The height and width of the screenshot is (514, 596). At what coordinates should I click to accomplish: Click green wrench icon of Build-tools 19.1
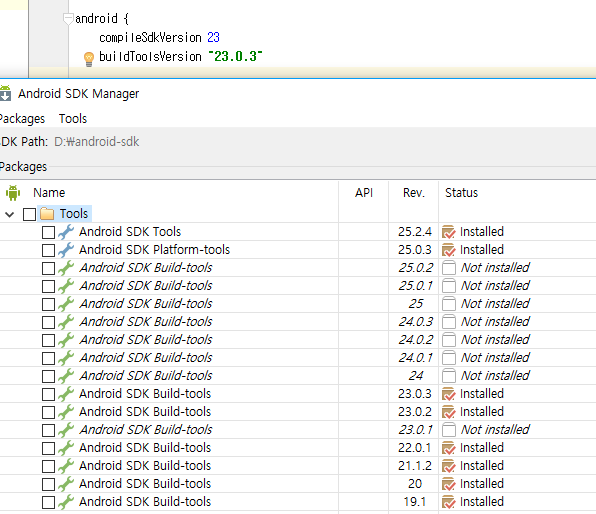click(66, 502)
